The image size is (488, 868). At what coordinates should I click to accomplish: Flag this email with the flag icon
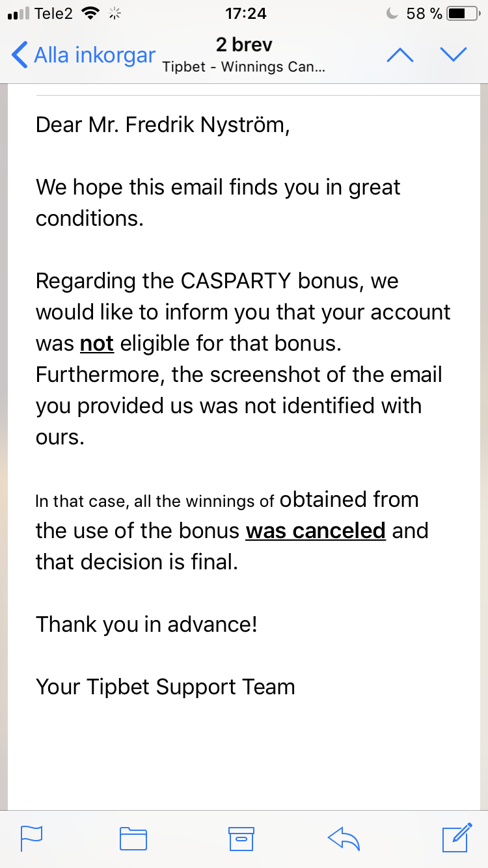click(x=31, y=839)
